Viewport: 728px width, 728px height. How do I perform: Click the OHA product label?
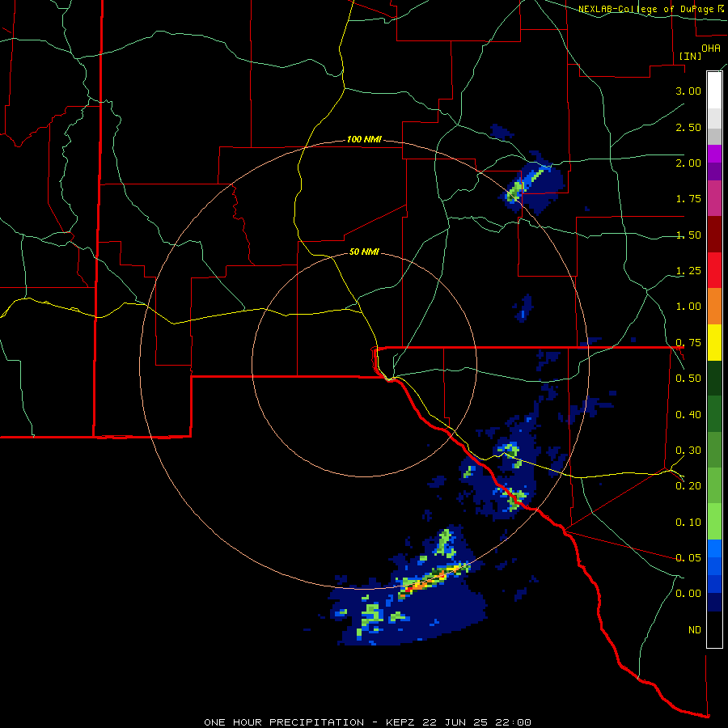click(711, 49)
